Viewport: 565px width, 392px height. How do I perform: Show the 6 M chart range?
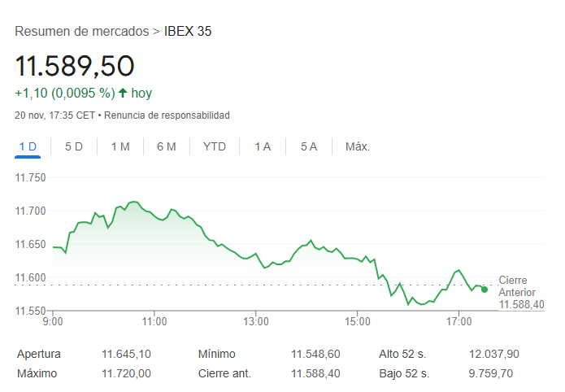[x=167, y=146]
